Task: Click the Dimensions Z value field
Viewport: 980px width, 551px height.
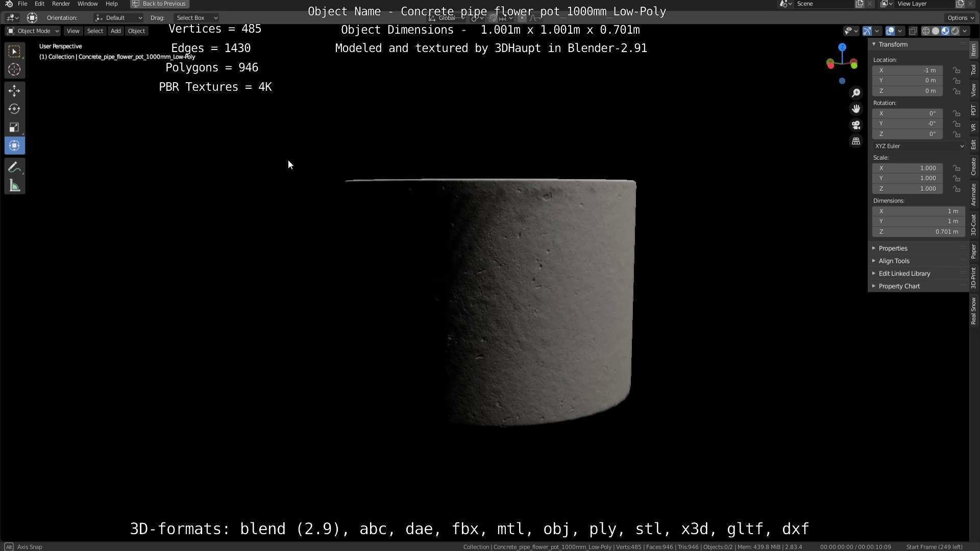Action: tap(919, 232)
